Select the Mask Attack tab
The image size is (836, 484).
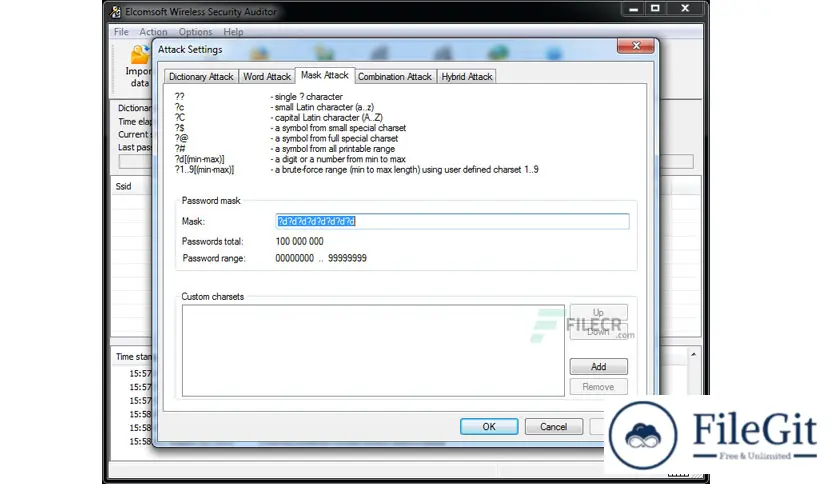324,75
